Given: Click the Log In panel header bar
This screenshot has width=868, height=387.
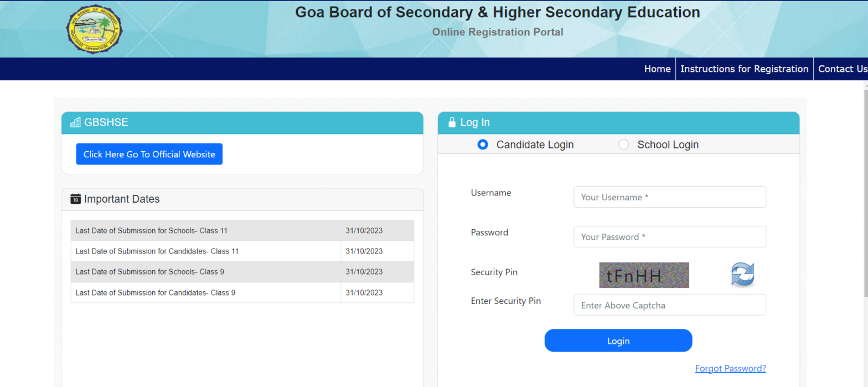Looking at the screenshot, I should (618, 122).
